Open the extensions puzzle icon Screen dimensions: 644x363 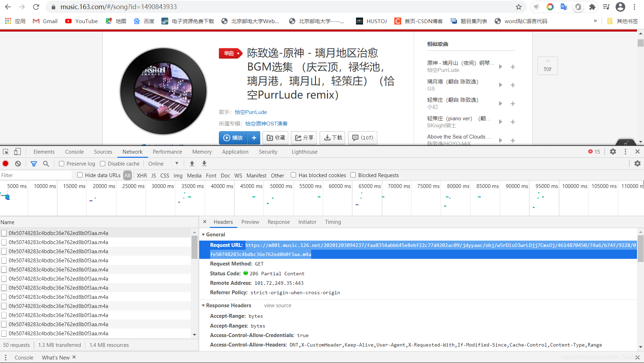[592, 7]
